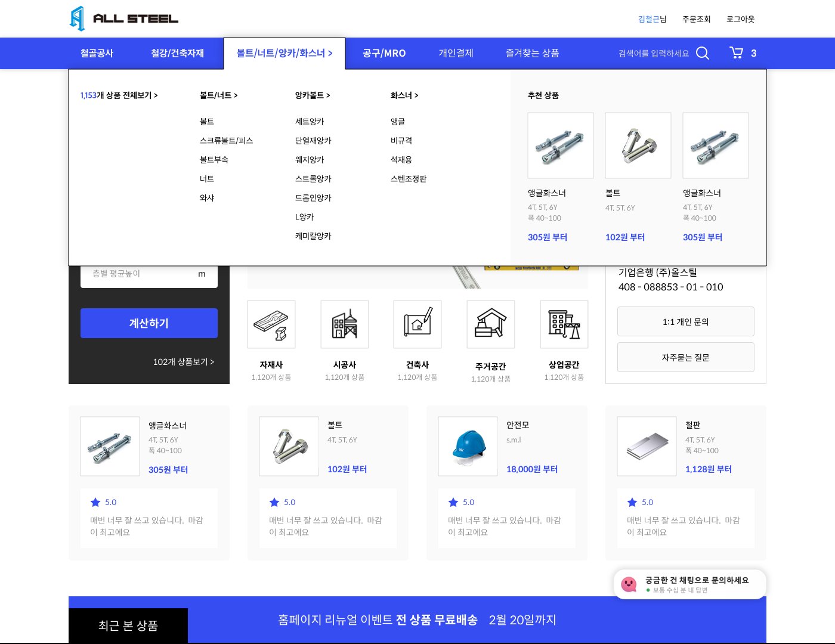Open the 102개 상품보기 link

[184, 362]
